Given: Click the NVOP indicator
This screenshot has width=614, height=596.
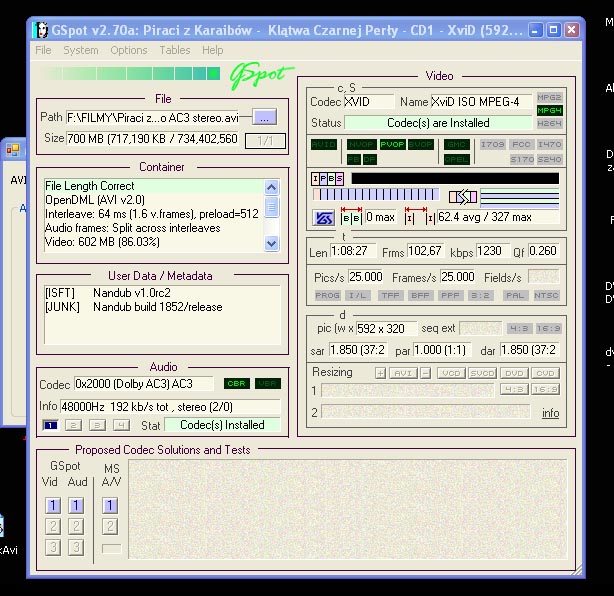Looking at the screenshot, I should (x=361, y=144).
